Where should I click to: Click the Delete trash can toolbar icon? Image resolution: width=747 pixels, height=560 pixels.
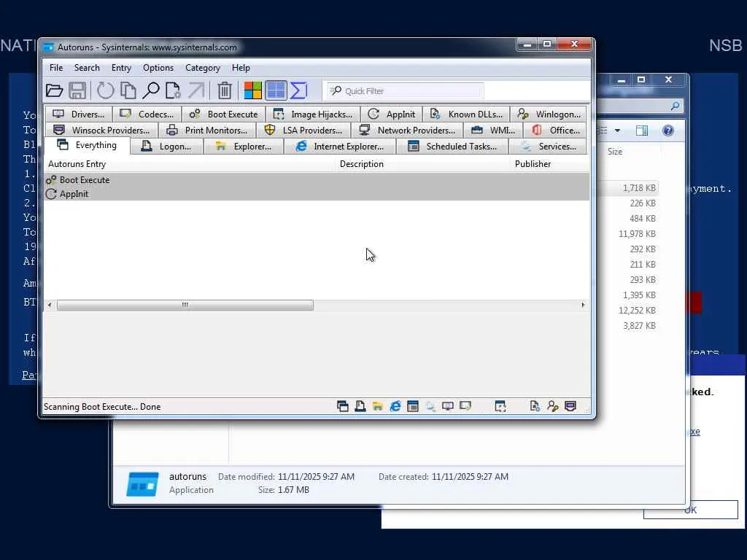coord(225,90)
